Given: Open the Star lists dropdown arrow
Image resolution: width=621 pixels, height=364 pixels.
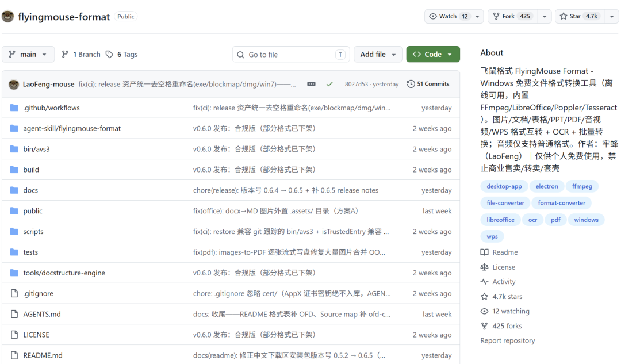Looking at the screenshot, I should pyautogui.click(x=612, y=16).
